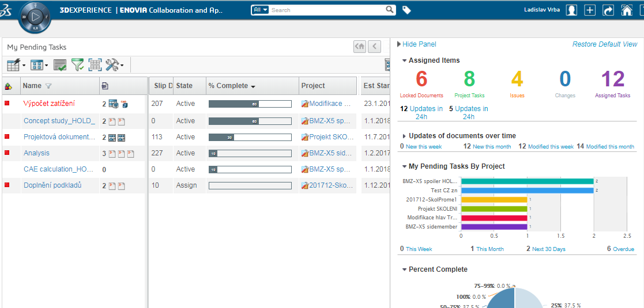Image resolution: width=644 pixels, height=308 pixels.
Task: Click the red Modifikace hlav chart bar
Action: point(494,218)
